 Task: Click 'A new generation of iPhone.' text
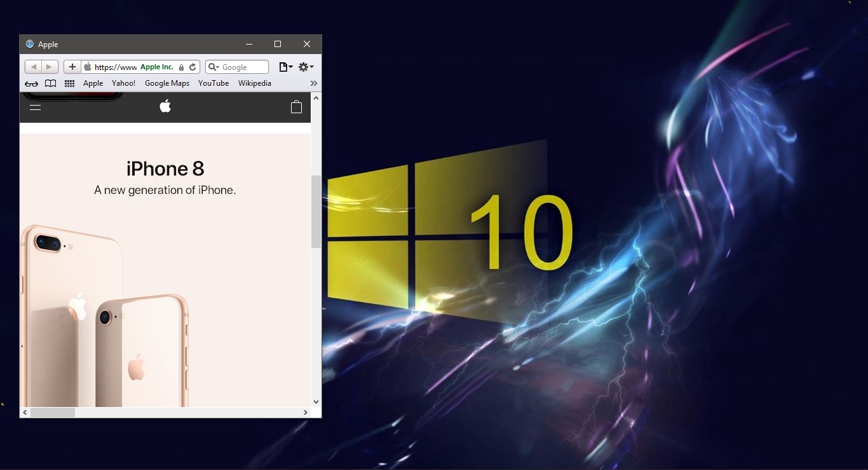pyautogui.click(x=165, y=190)
